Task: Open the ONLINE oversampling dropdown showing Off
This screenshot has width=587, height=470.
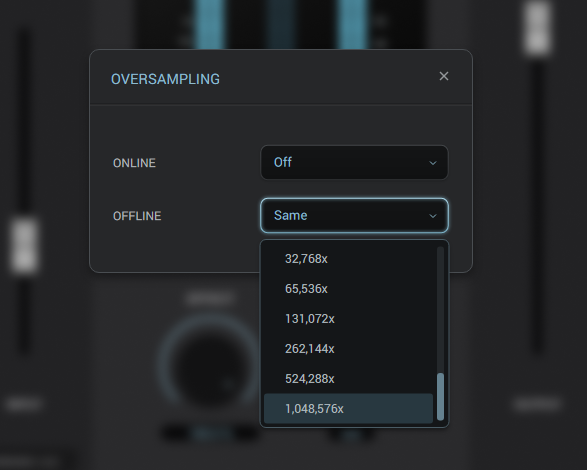Action: click(354, 163)
